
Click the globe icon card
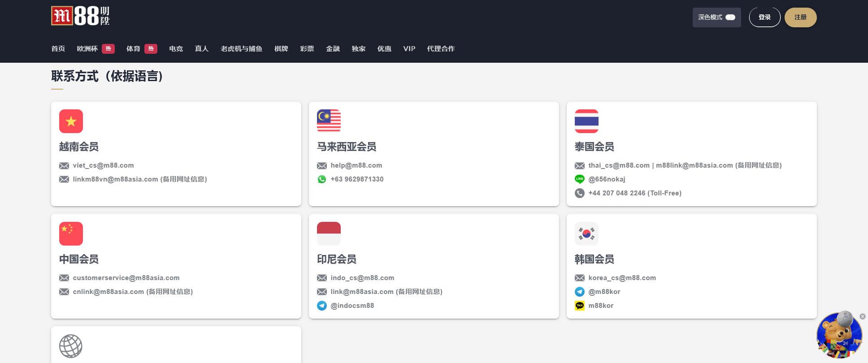(x=176, y=345)
